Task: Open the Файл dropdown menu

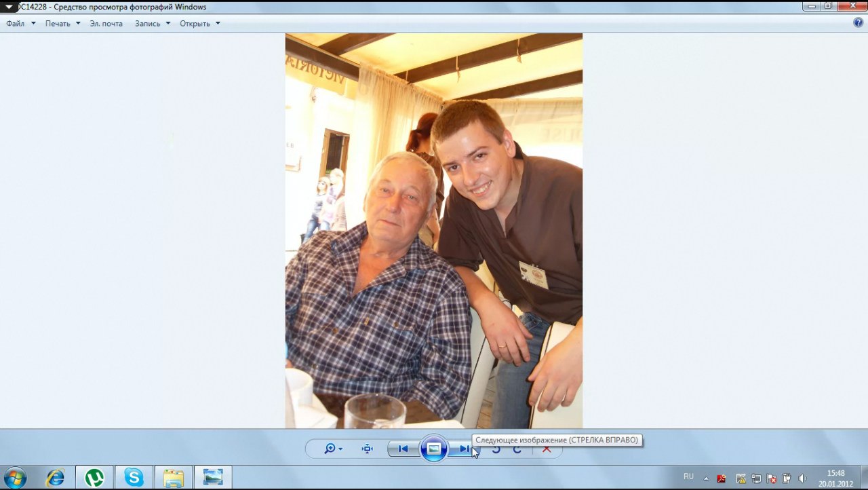Action: point(20,24)
